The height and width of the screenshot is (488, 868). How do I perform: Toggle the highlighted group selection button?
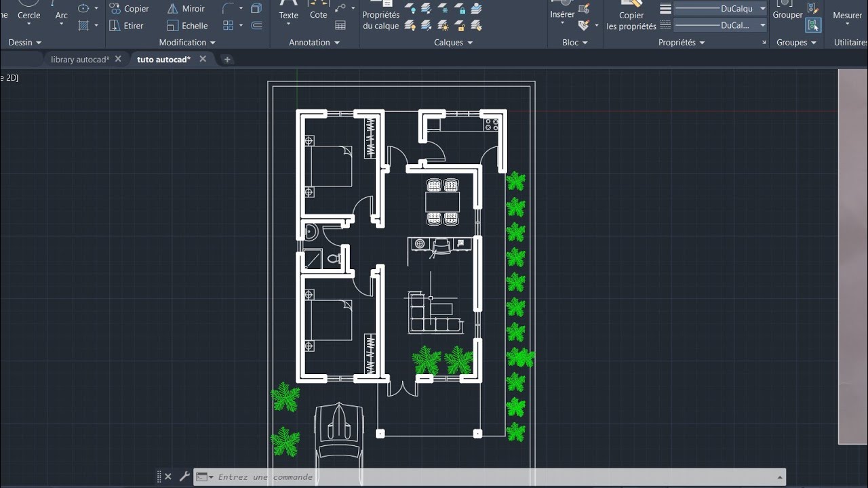(x=813, y=26)
